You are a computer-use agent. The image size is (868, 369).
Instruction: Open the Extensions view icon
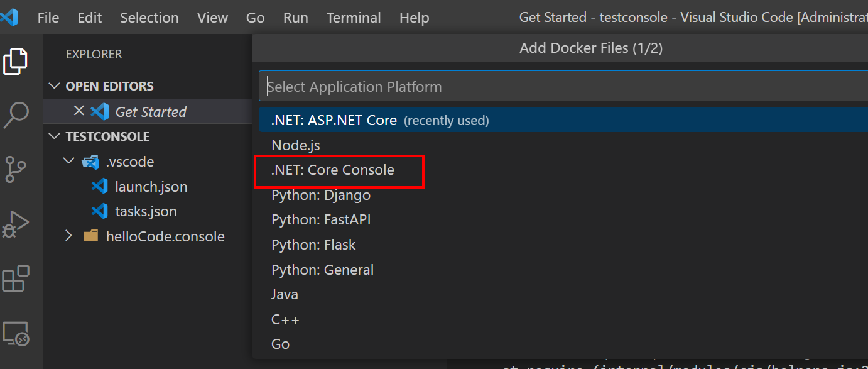point(16,278)
